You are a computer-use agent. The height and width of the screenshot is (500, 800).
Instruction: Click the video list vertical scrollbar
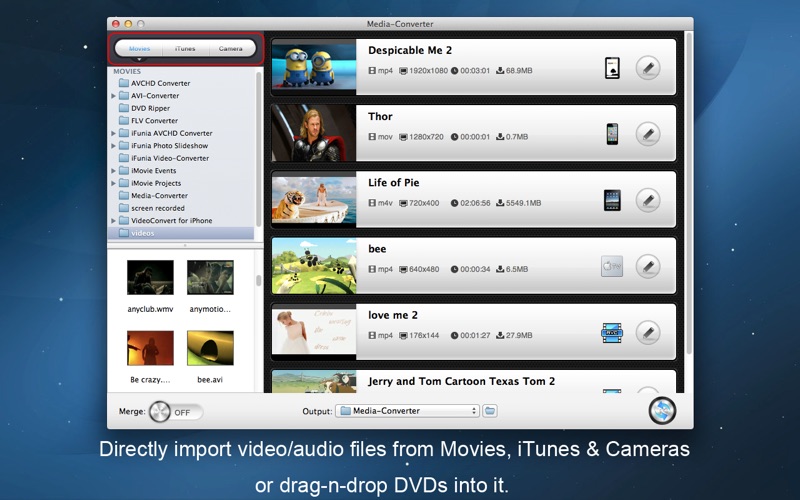689,194
